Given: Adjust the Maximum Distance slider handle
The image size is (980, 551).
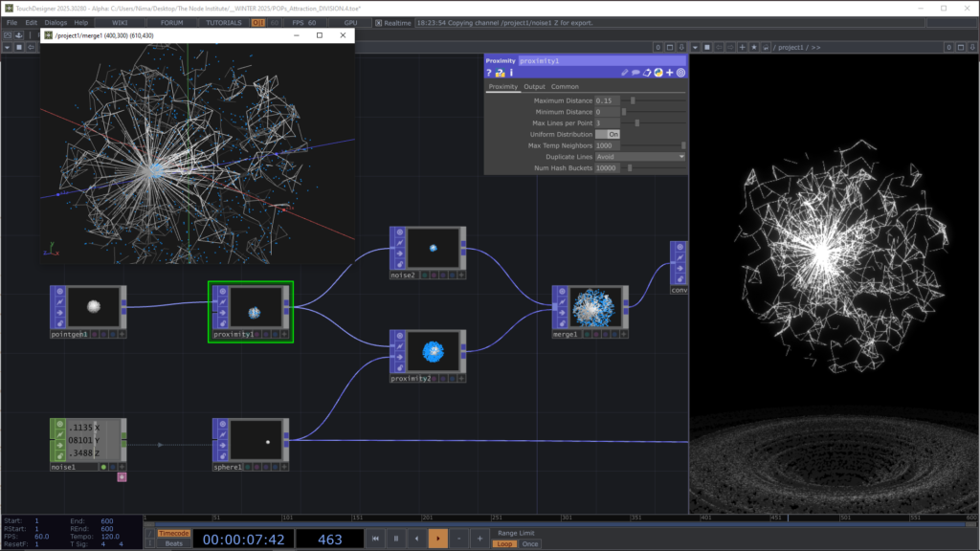Looking at the screenshot, I should (x=633, y=100).
